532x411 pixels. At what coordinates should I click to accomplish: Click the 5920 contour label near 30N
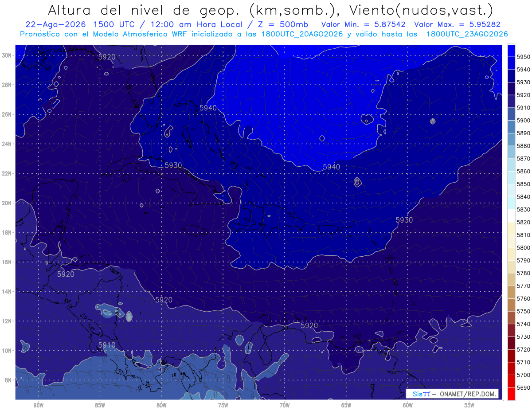coord(106,57)
